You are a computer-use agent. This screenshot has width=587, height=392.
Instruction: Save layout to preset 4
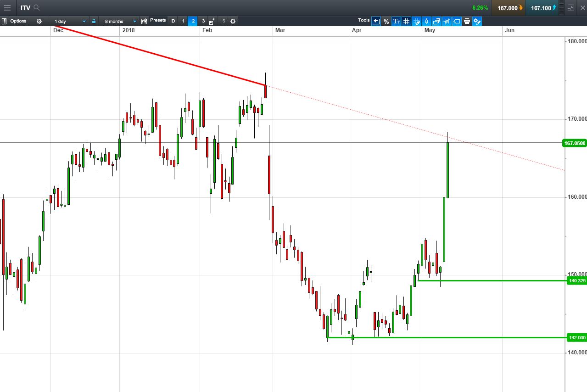pyautogui.click(x=212, y=21)
